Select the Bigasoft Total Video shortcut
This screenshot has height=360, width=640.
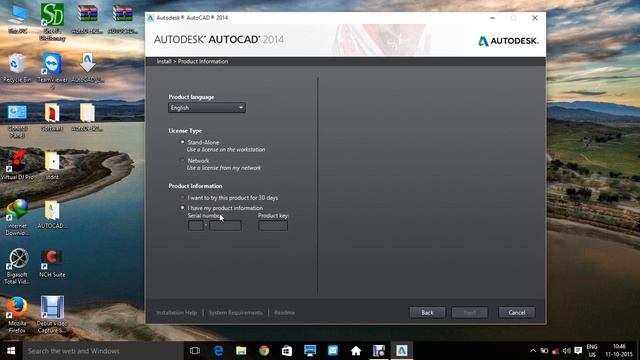point(18,266)
